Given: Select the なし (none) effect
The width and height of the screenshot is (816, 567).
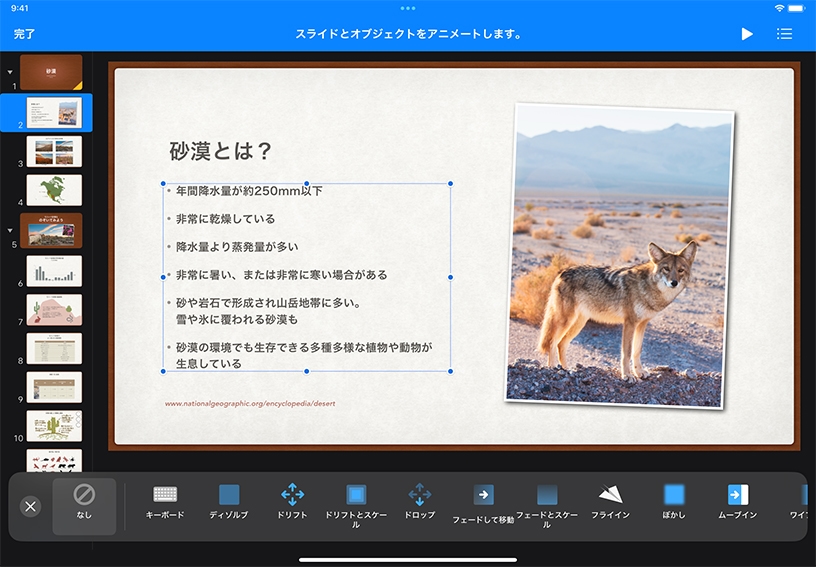Looking at the screenshot, I should [x=84, y=503].
